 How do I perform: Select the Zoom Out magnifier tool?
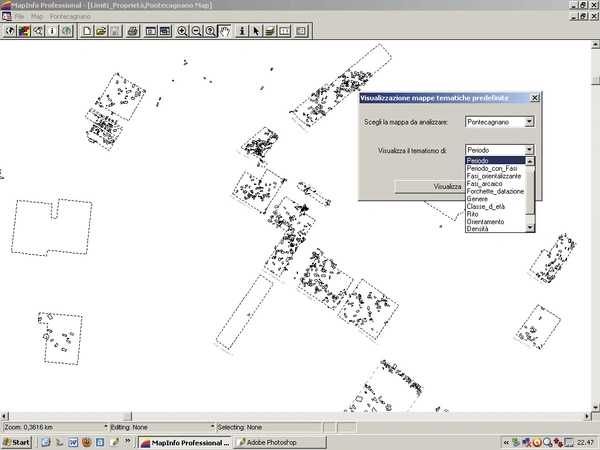[197, 31]
